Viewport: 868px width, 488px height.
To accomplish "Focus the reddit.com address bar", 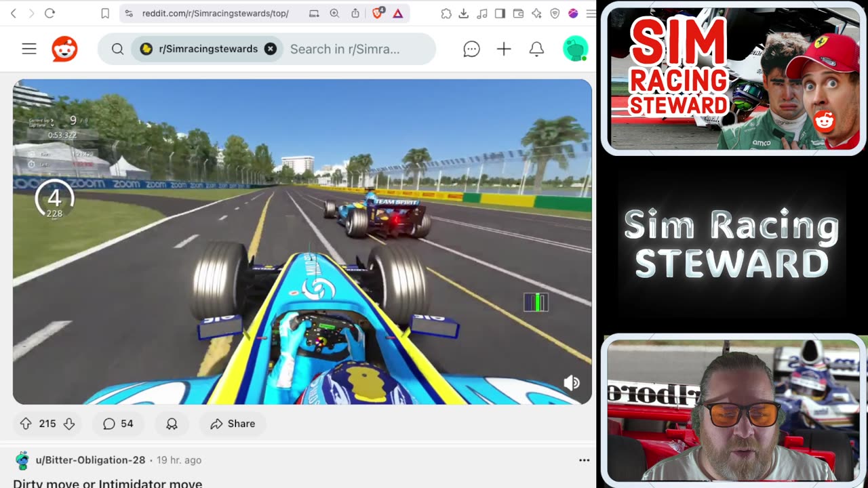I will point(215,14).
